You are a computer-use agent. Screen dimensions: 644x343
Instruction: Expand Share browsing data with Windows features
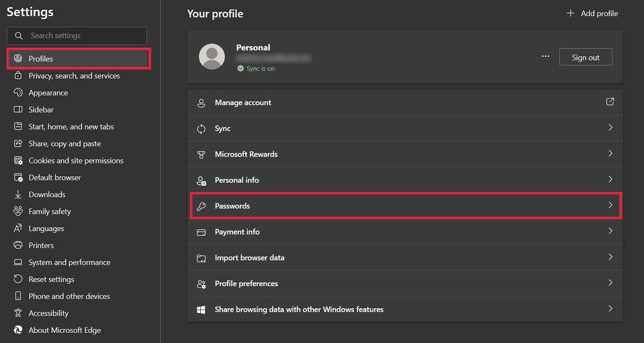click(610, 309)
